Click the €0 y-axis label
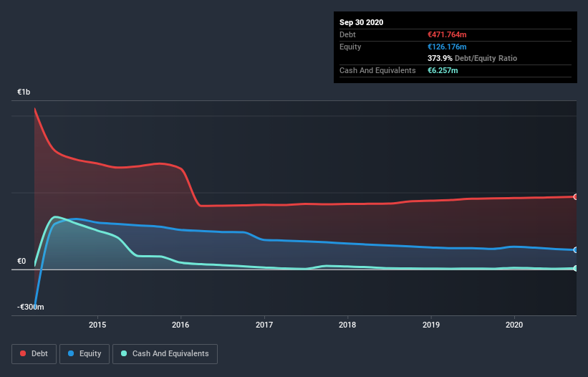The width and height of the screenshot is (588, 377). point(21,261)
